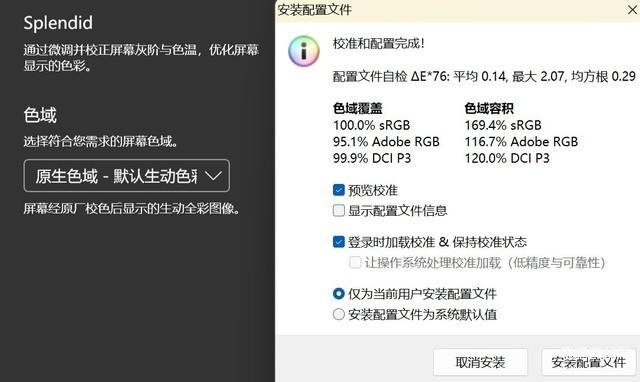Click the 安装配置文件 button at bottom
The image size is (640, 382).
pyautogui.click(x=589, y=362)
